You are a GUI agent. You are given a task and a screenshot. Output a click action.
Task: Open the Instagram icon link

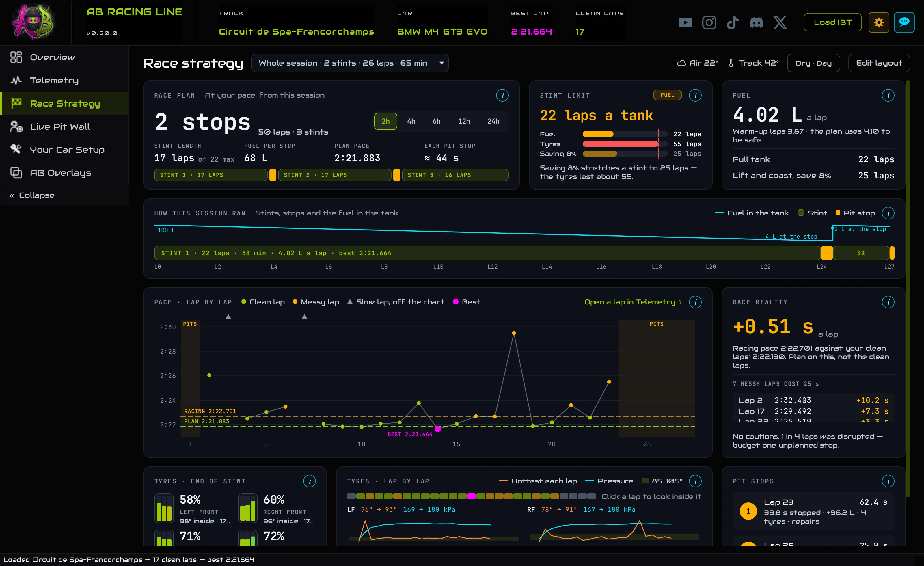(x=709, y=23)
